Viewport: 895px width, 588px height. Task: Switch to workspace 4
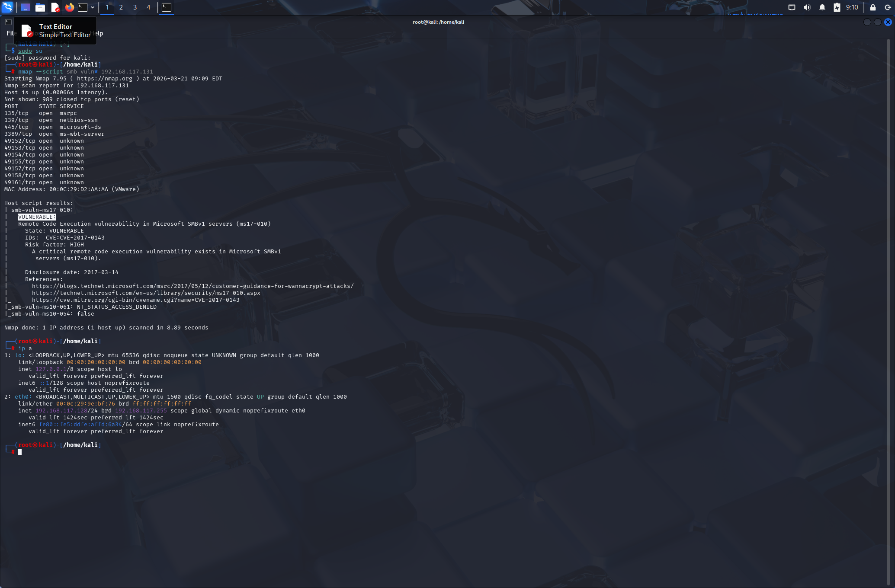tap(148, 7)
